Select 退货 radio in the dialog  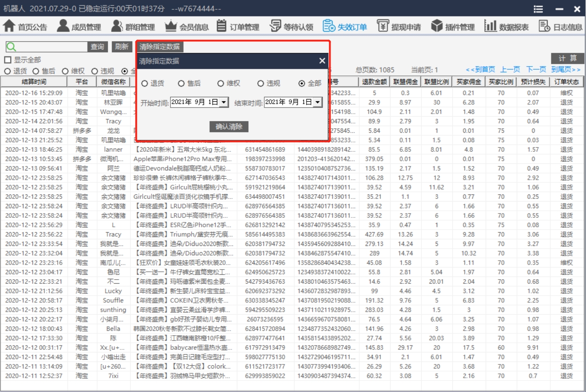pos(144,83)
